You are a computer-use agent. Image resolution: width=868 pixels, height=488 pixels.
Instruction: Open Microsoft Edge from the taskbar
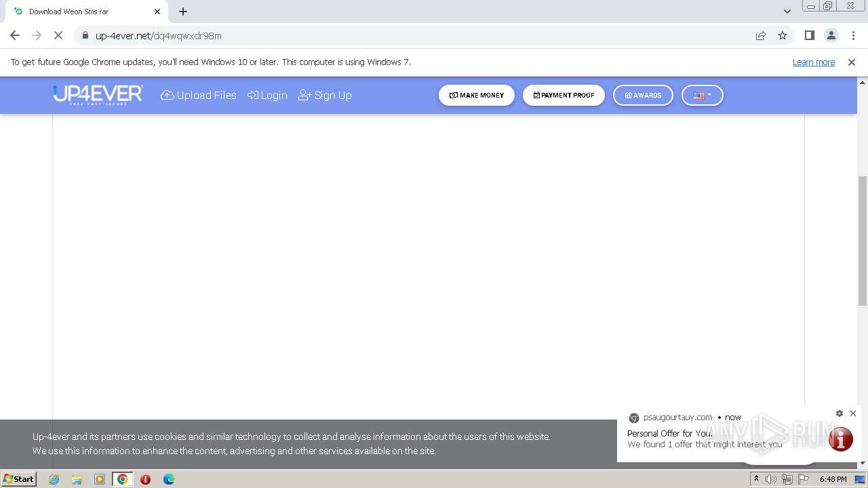pyautogui.click(x=168, y=479)
